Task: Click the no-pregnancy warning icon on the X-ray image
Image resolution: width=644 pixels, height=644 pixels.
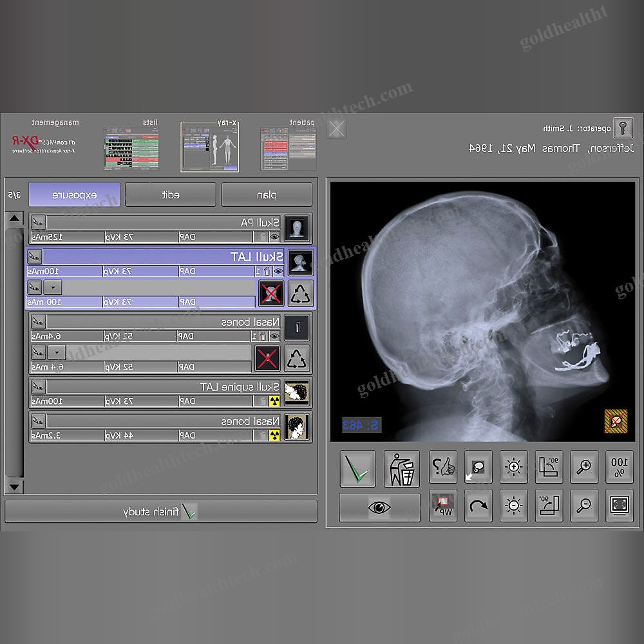Action: [616, 421]
